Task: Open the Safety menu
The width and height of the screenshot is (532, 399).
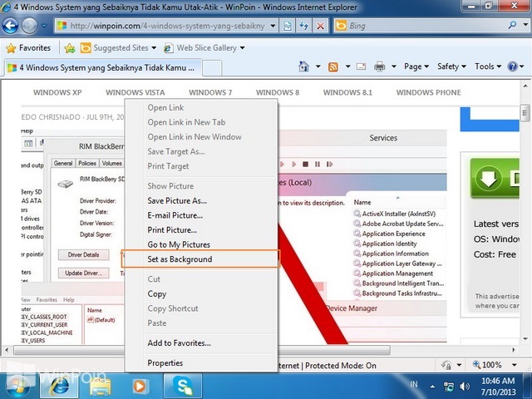Action: [x=451, y=66]
